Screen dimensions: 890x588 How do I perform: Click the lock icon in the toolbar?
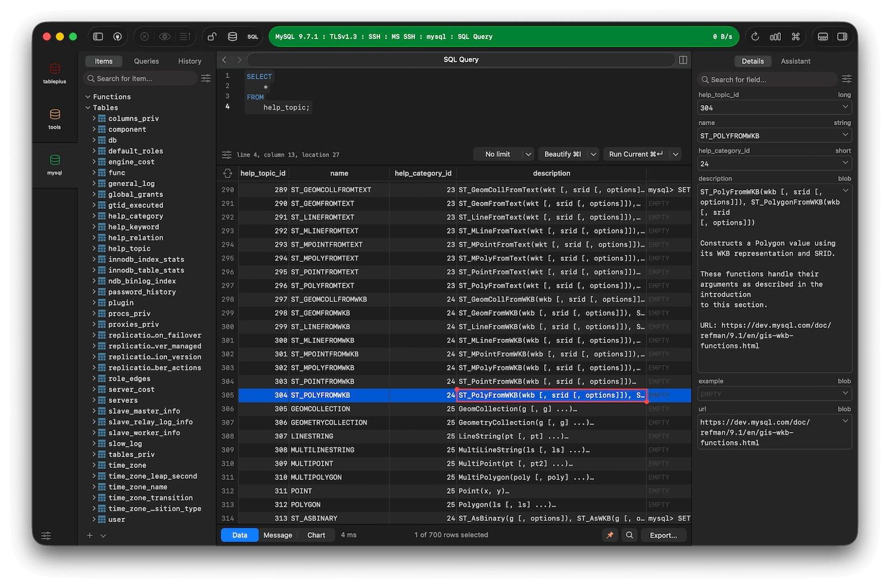(x=212, y=37)
